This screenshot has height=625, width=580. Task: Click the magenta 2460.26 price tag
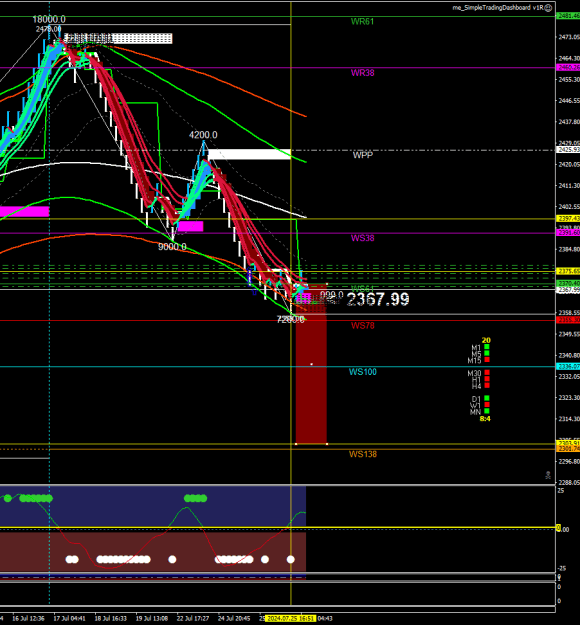(x=568, y=68)
